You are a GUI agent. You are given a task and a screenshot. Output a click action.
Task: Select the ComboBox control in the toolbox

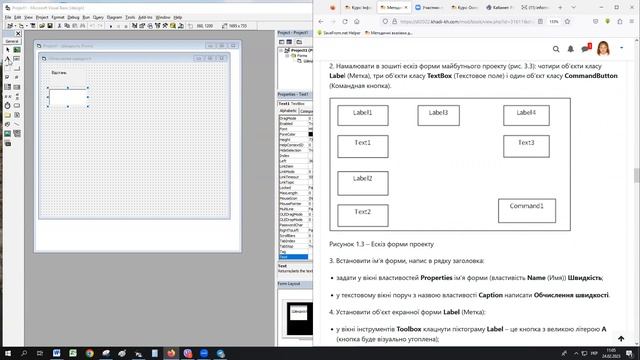(x=7, y=87)
